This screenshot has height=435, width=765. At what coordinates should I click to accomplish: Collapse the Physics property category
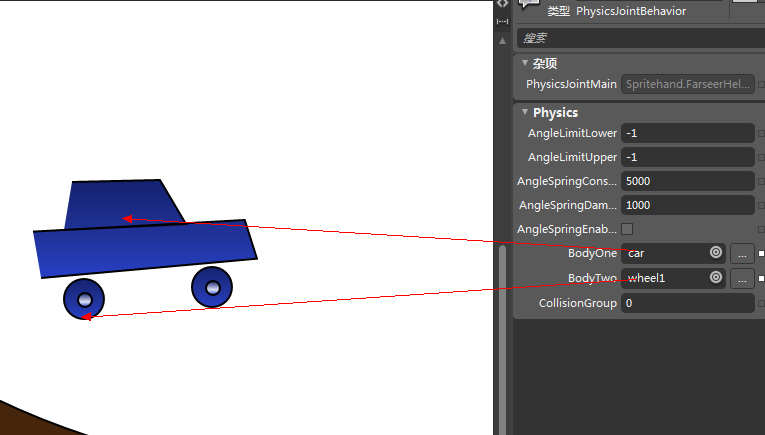(x=525, y=112)
